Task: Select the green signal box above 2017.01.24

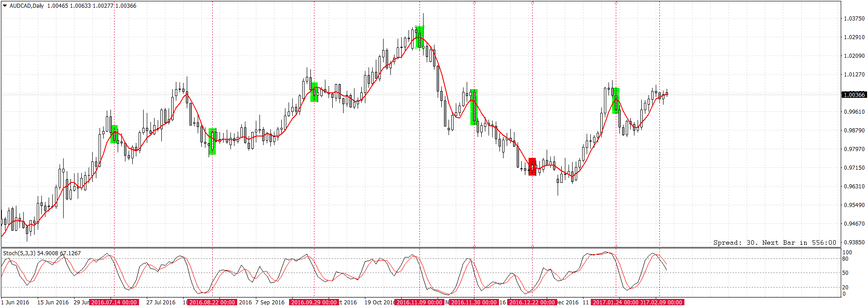Action: point(616,101)
